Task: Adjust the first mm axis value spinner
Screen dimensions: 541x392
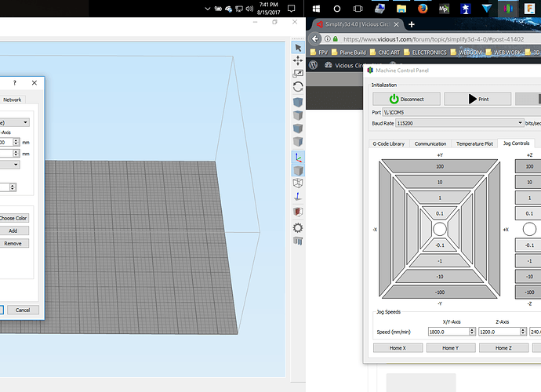Action: (x=16, y=142)
